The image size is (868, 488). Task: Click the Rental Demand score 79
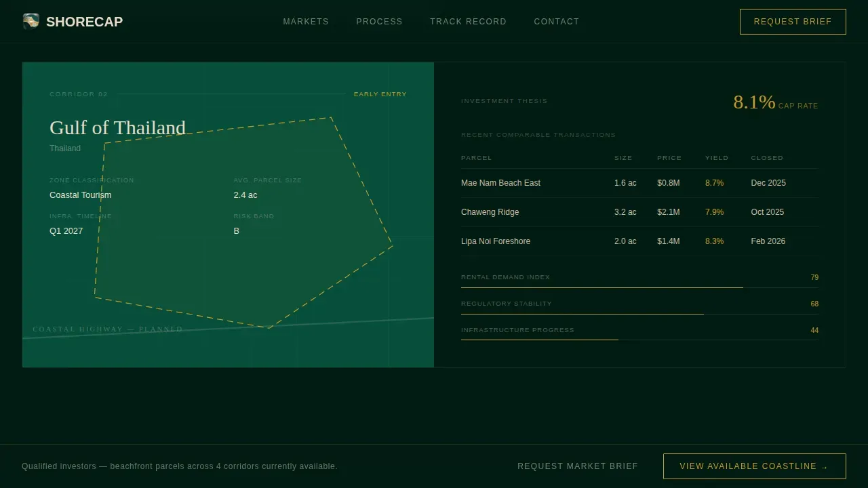point(814,277)
